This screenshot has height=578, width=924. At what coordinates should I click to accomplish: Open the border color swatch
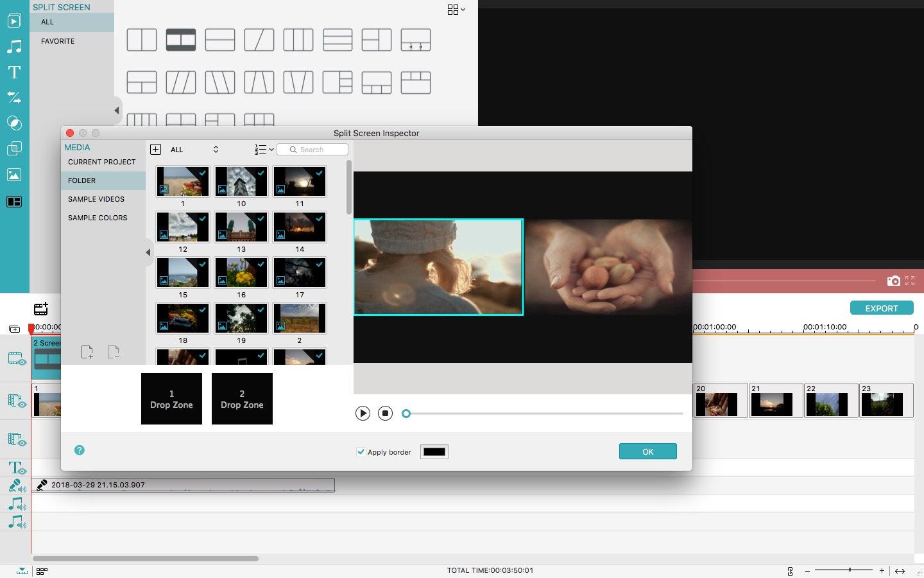tap(434, 451)
